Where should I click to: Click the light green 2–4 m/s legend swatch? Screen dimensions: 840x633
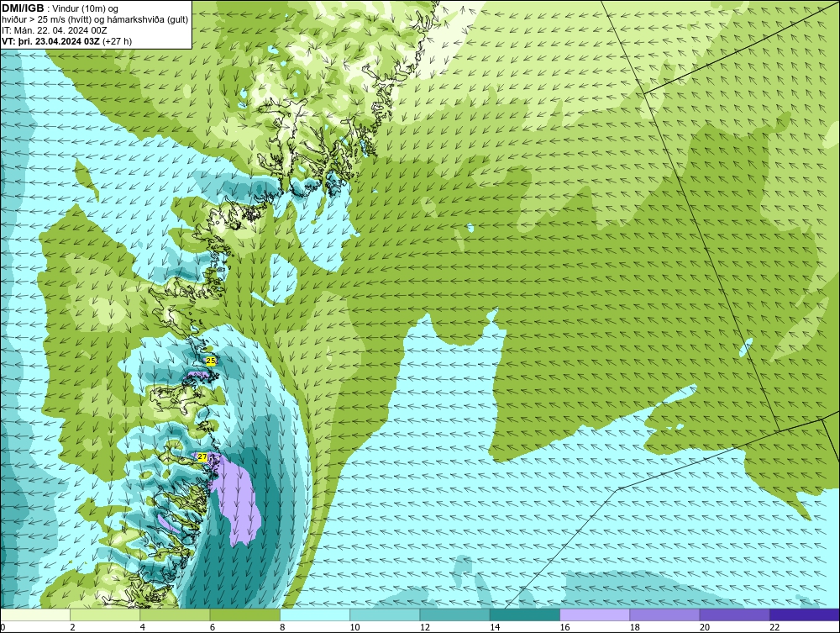[105, 615]
